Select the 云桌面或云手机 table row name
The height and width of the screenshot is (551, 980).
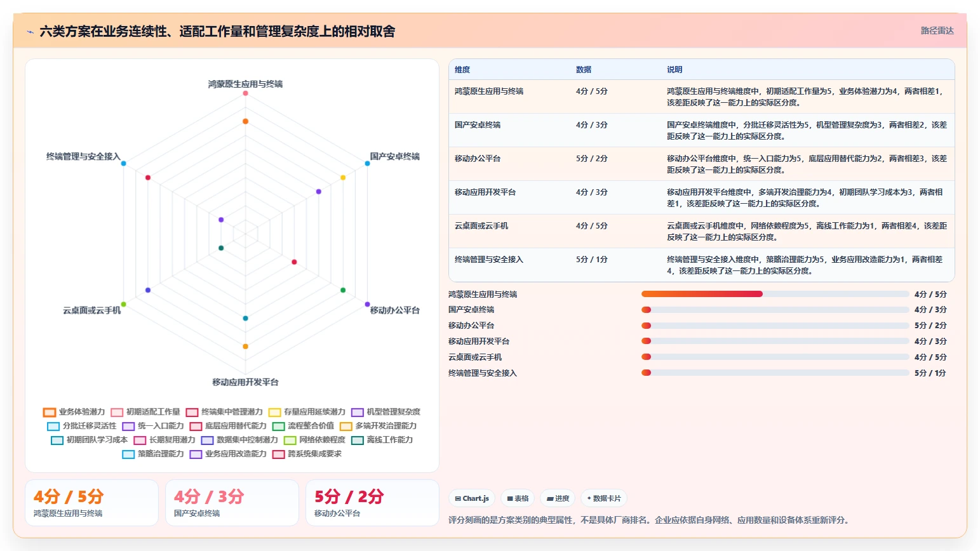click(481, 226)
